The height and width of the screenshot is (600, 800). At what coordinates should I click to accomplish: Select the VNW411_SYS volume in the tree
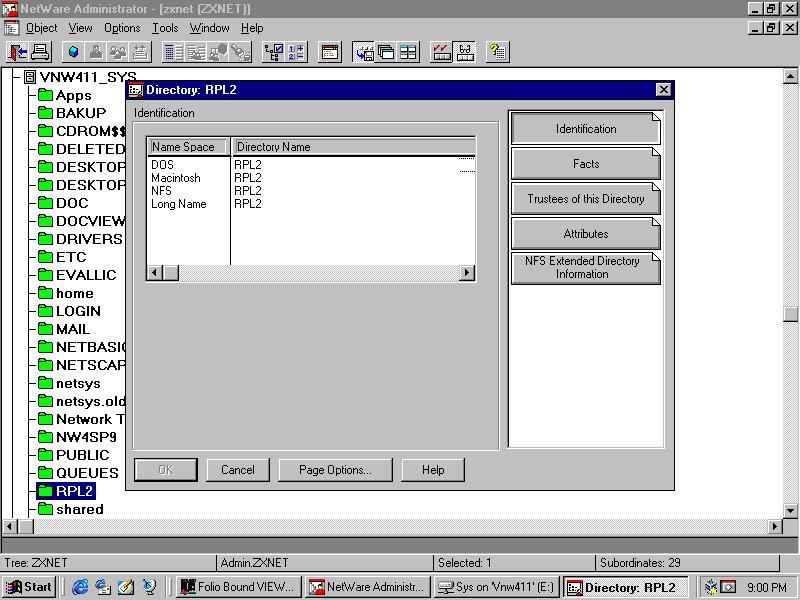click(82, 77)
